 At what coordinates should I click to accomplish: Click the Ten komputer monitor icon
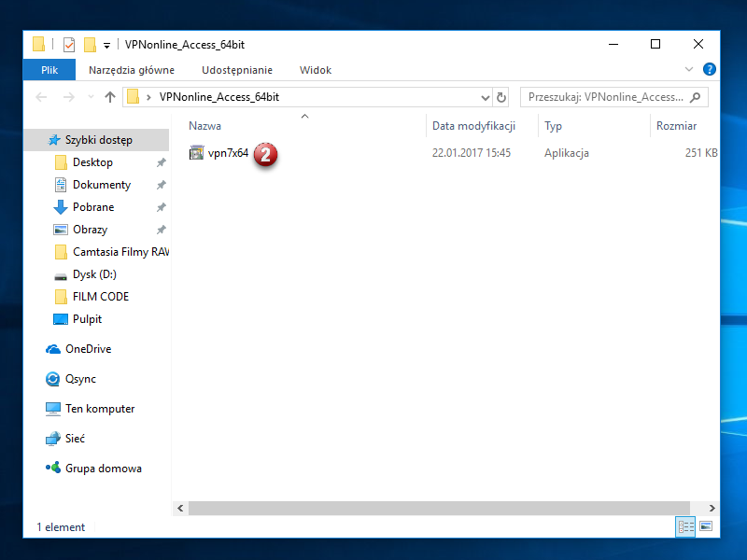53,409
